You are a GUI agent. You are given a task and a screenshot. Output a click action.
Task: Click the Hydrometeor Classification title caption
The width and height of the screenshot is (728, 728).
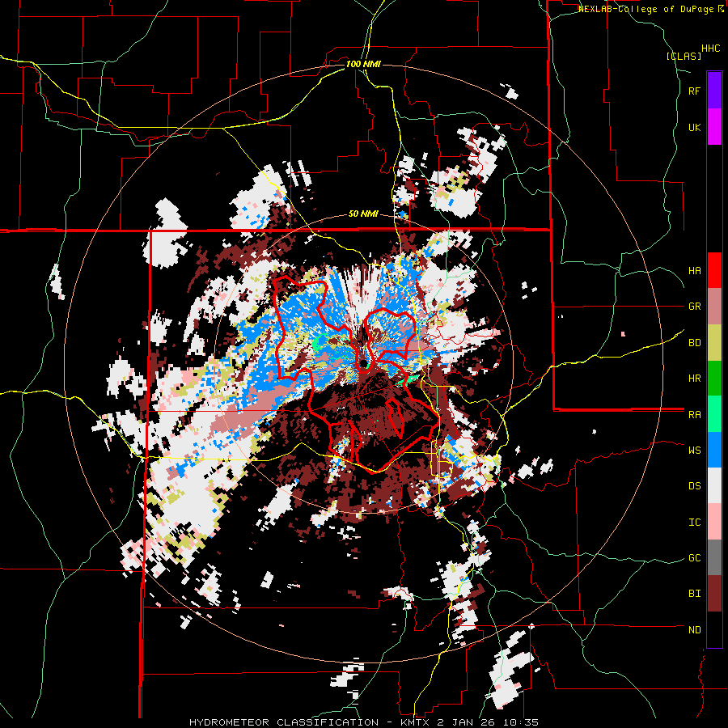click(363, 722)
